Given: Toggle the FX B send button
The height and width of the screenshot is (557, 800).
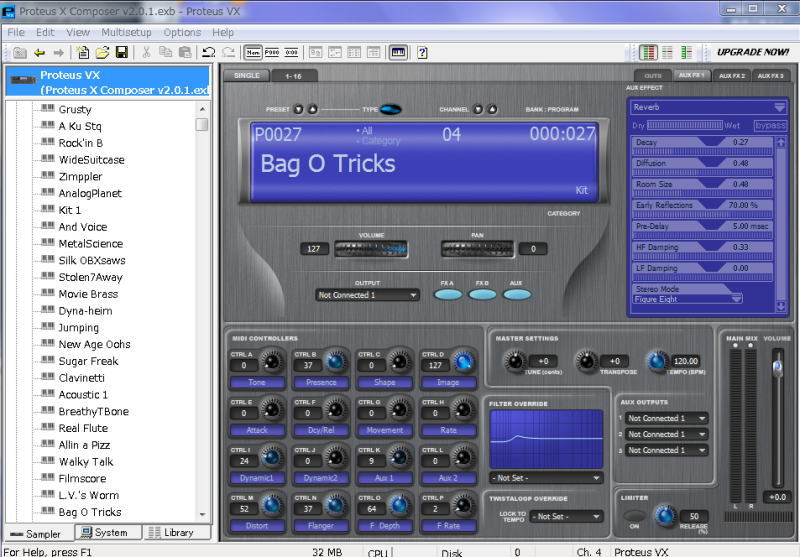Looking at the screenshot, I should pyautogui.click(x=482, y=294).
